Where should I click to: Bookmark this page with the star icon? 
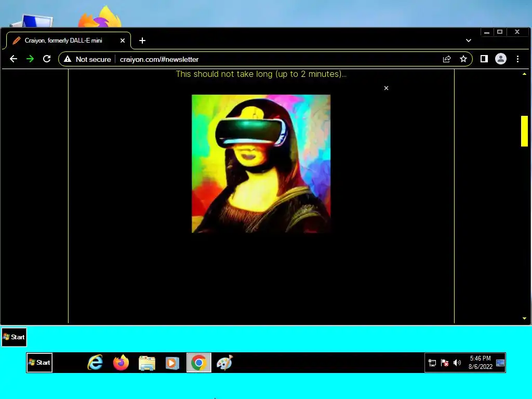pyautogui.click(x=463, y=59)
